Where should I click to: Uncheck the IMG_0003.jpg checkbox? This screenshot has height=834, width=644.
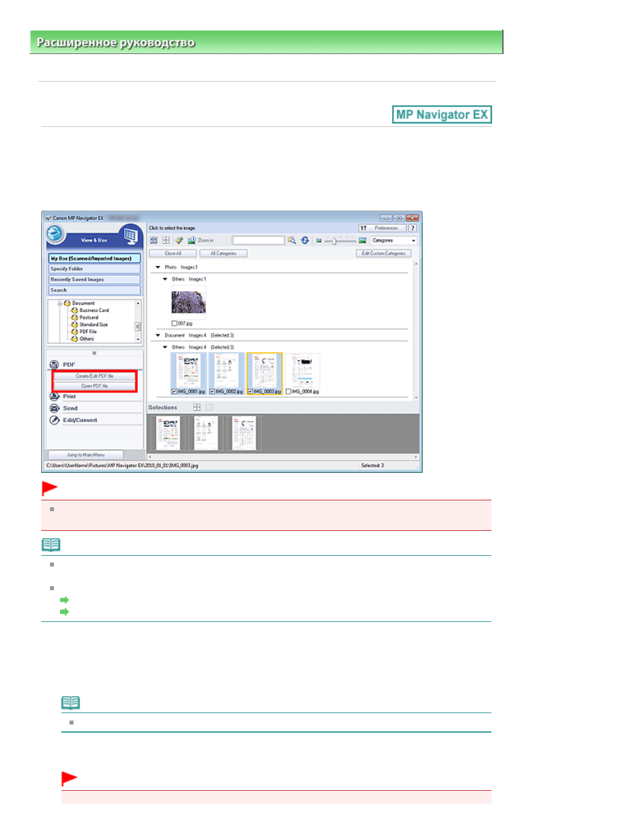250,392
